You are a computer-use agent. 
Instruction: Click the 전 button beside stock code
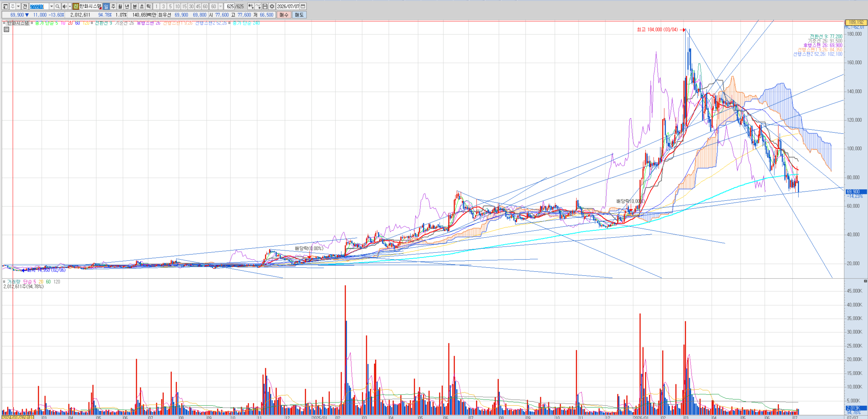tap(25, 6)
